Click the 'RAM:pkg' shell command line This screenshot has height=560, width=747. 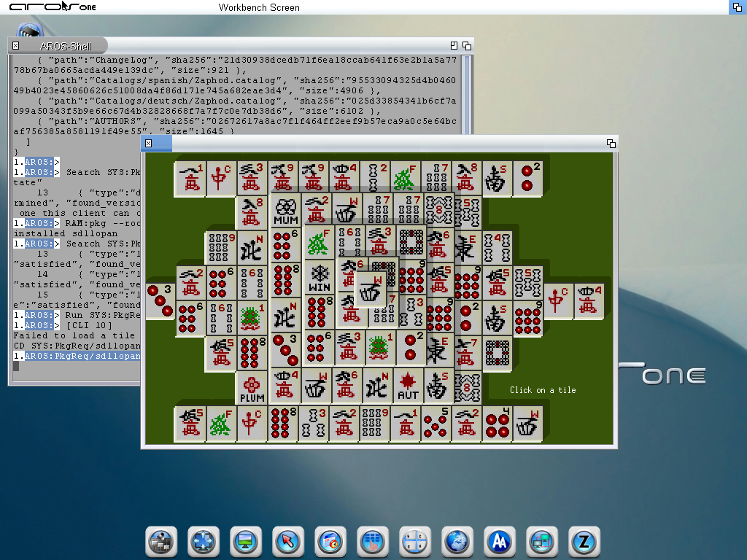pos(101,223)
